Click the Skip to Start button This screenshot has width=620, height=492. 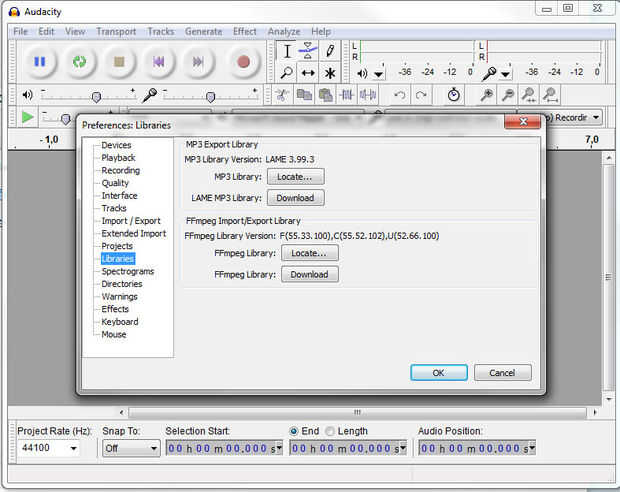coord(159,62)
